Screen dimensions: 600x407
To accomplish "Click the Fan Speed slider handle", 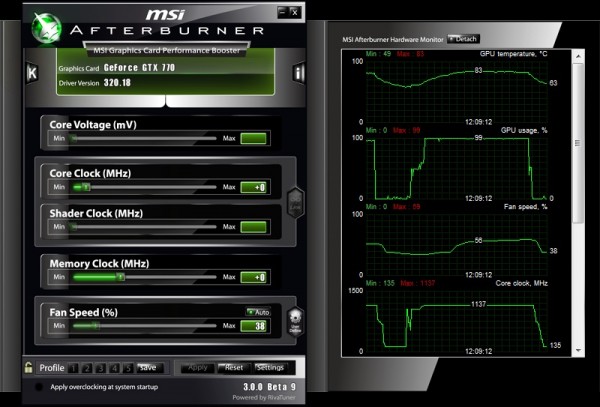I will (x=96, y=326).
